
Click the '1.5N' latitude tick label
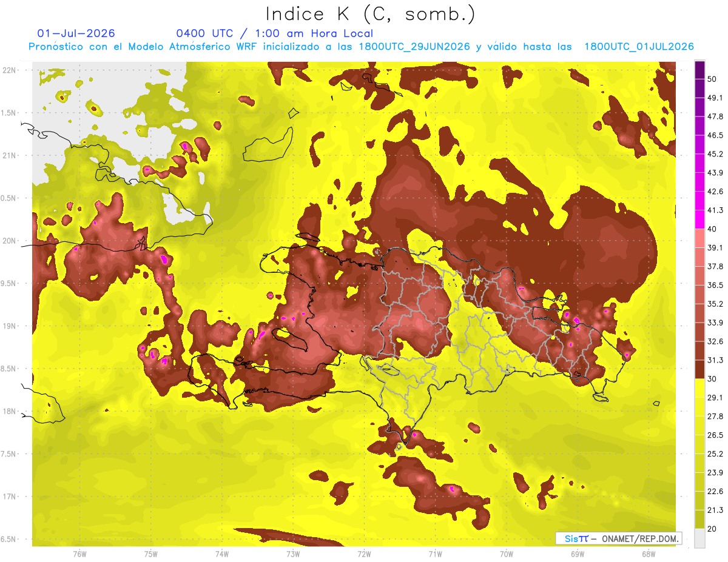[8, 113]
